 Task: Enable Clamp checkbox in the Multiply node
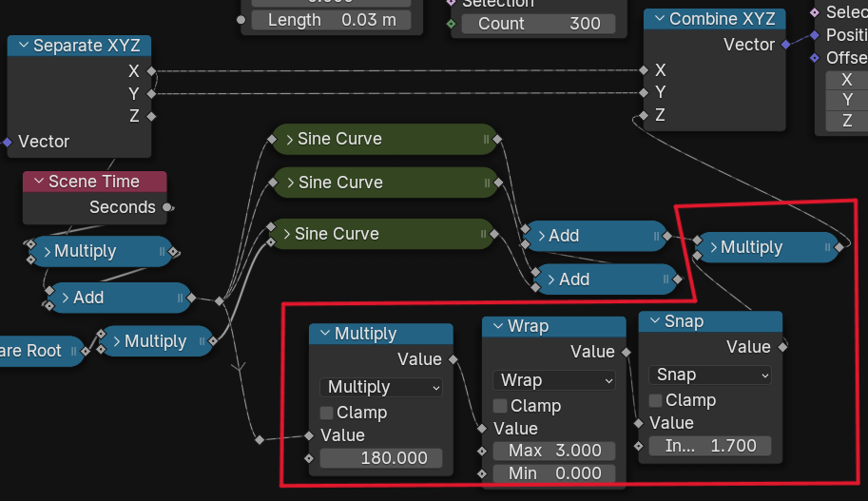pos(327,413)
